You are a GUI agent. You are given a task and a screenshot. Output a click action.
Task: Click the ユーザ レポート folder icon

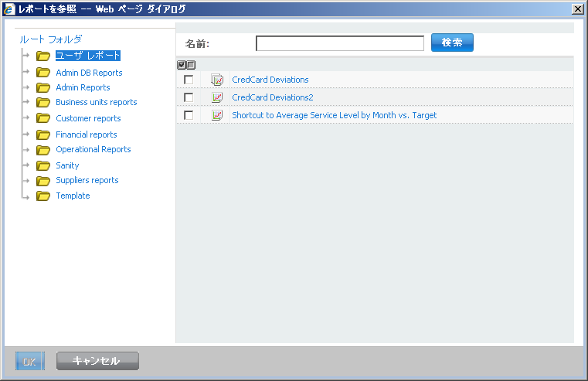pos(43,56)
